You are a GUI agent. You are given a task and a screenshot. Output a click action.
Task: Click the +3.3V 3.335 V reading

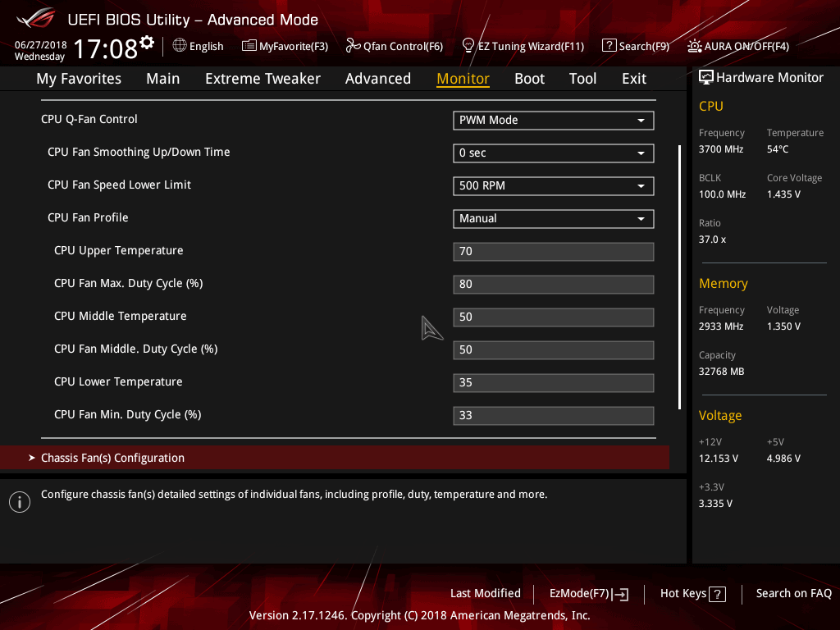[715, 504]
